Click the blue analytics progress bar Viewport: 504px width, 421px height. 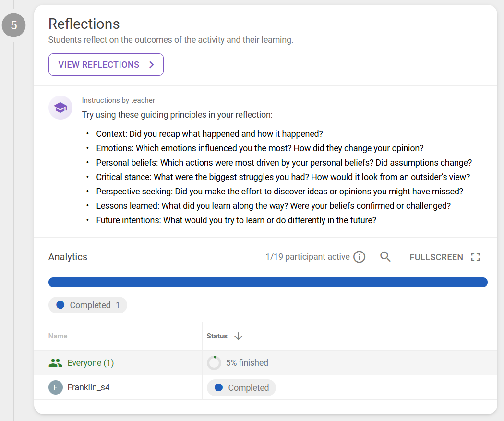268,282
